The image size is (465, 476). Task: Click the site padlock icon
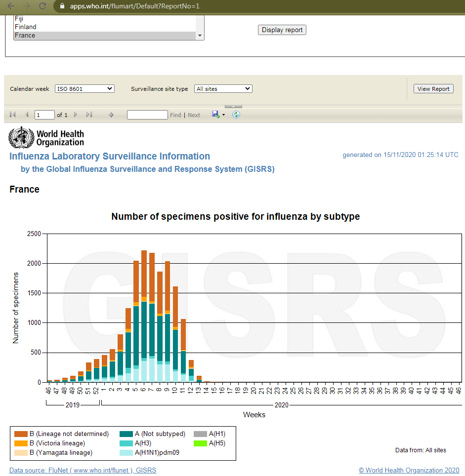coord(62,6)
